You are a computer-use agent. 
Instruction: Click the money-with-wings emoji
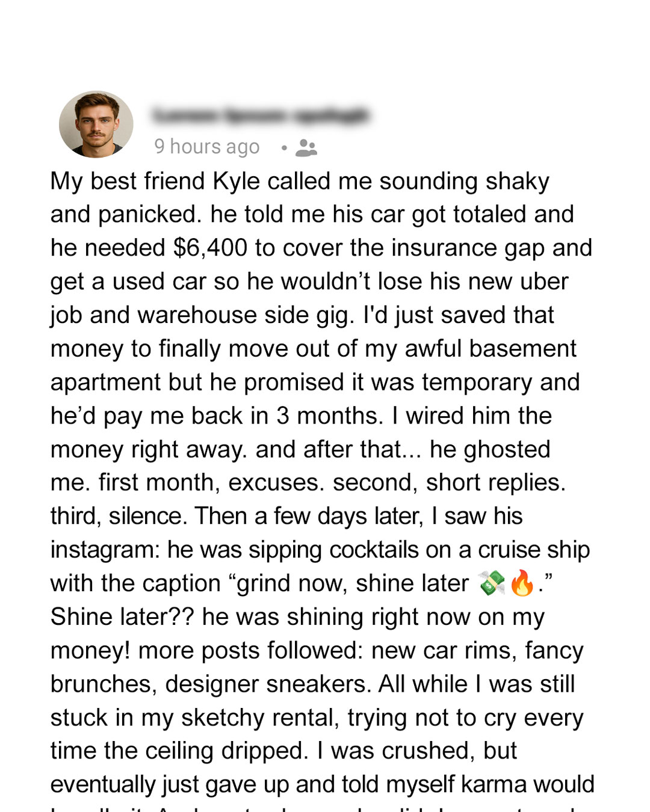(492, 583)
